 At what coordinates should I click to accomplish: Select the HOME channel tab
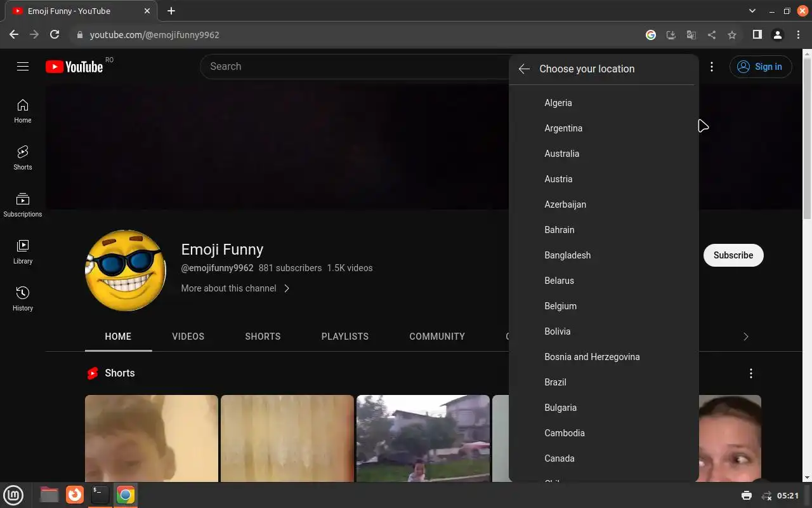tap(118, 337)
